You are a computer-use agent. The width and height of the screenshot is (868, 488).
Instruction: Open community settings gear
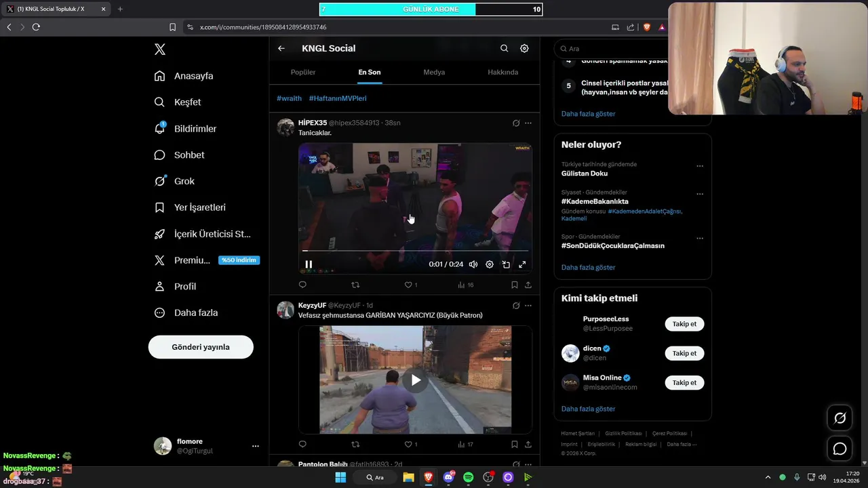click(524, 48)
